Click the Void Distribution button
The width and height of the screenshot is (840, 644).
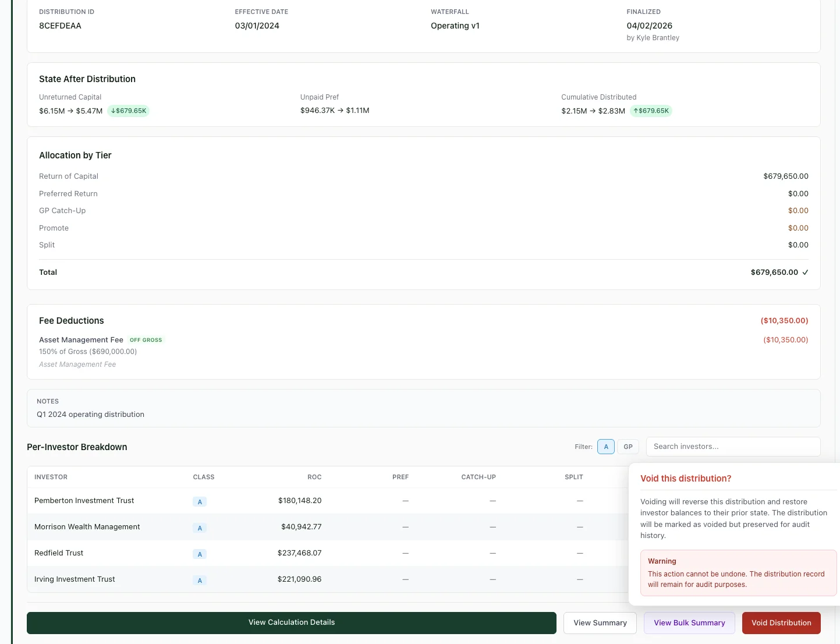781,622
